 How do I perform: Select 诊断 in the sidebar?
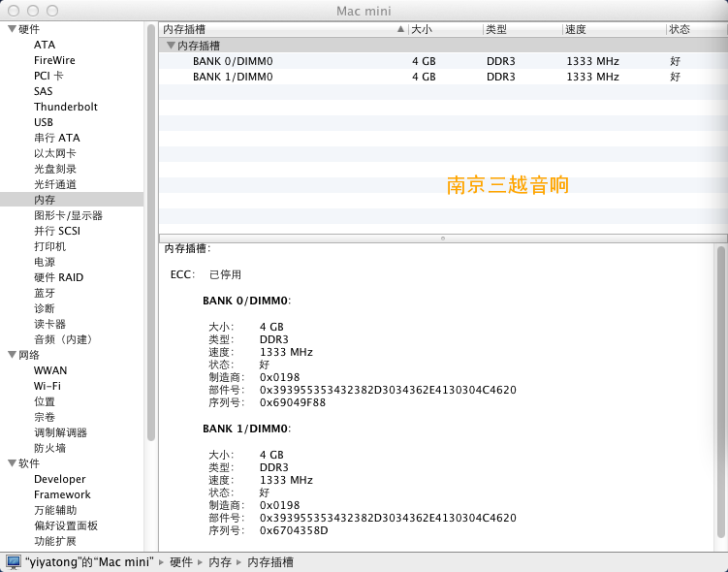click(x=45, y=308)
